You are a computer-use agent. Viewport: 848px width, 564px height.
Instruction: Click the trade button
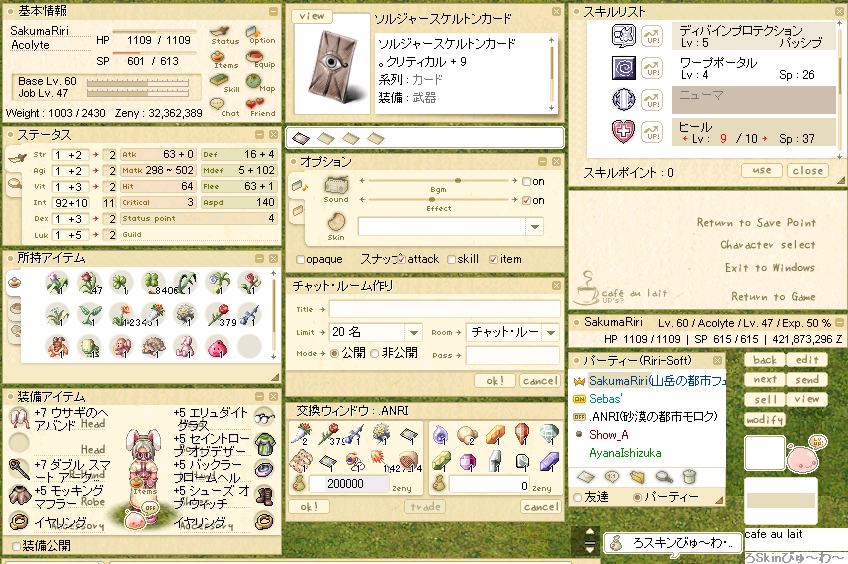pyautogui.click(x=425, y=507)
